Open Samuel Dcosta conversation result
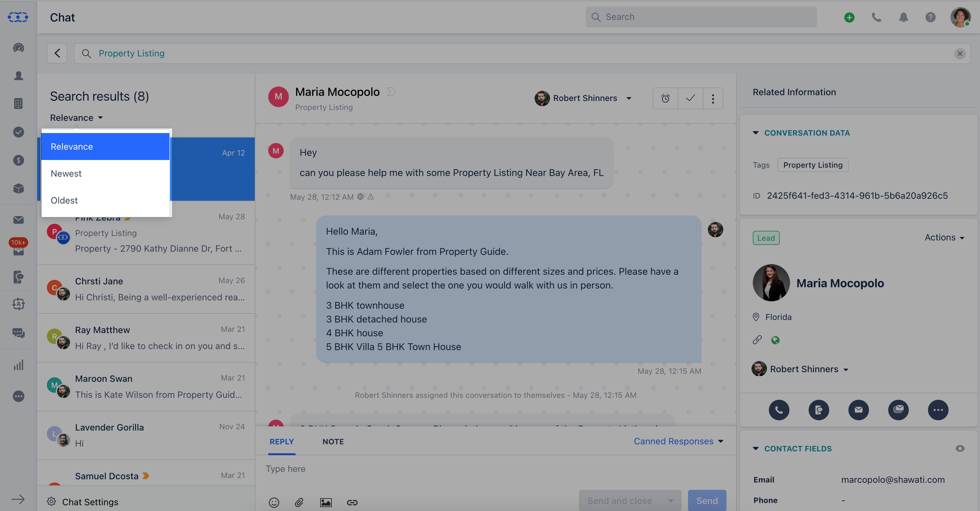Image resolution: width=980 pixels, height=511 pixels. [x=146, y=473]
